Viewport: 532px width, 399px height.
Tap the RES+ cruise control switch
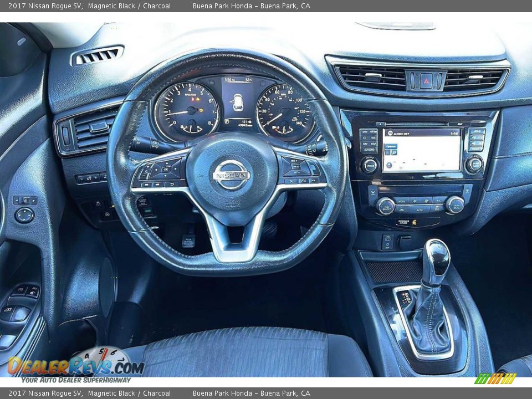click(x=294, y=161)
